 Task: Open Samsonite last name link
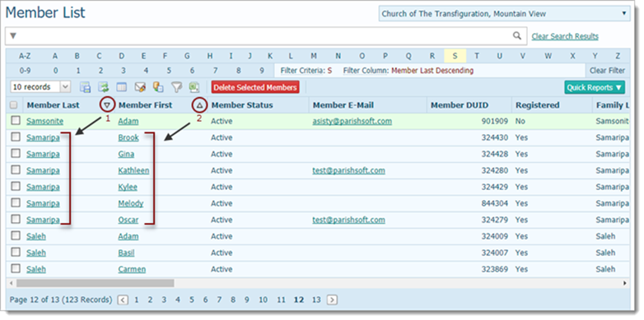pos(45,121)
